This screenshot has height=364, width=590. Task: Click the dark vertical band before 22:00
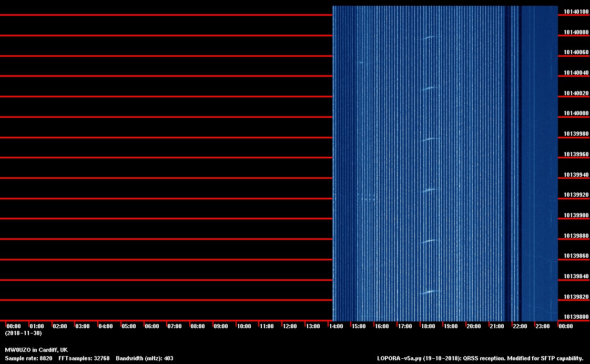[507, 158]
